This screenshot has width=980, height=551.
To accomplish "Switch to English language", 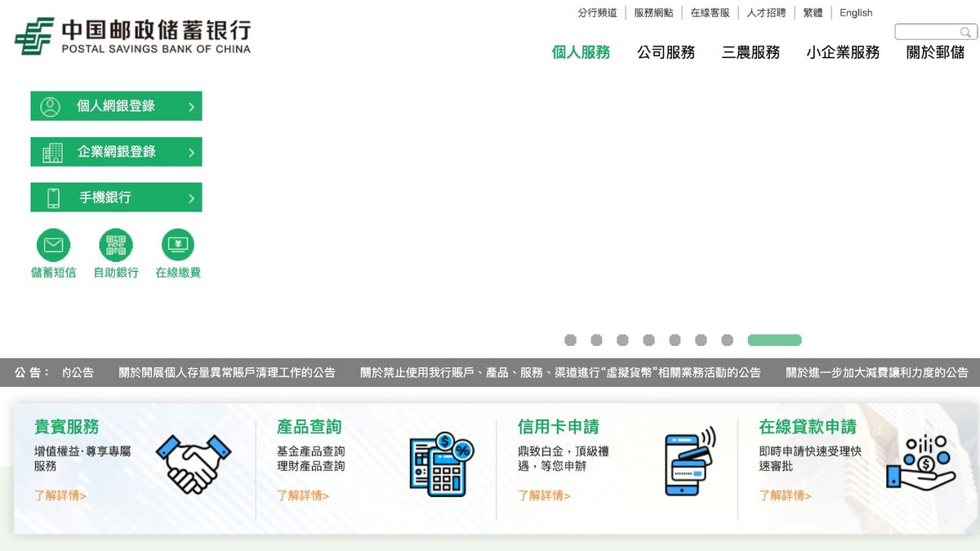I will tap(856, 13).
